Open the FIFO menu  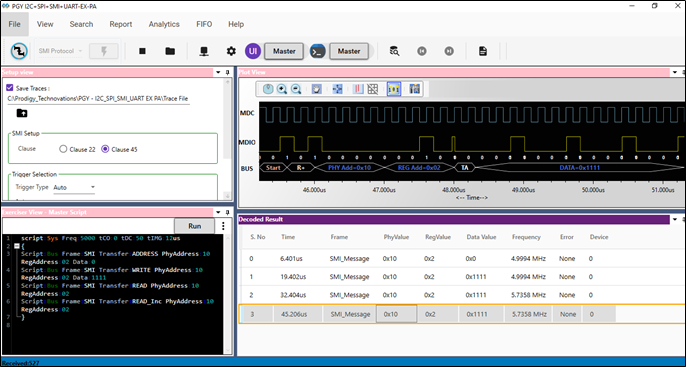[204, 24]
